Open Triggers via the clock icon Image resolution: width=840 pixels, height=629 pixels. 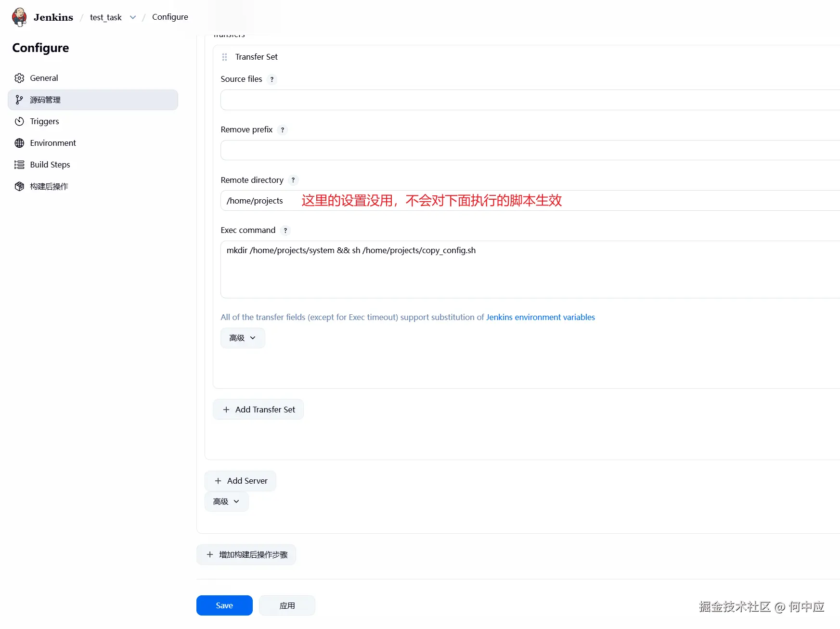pos(19,121)
